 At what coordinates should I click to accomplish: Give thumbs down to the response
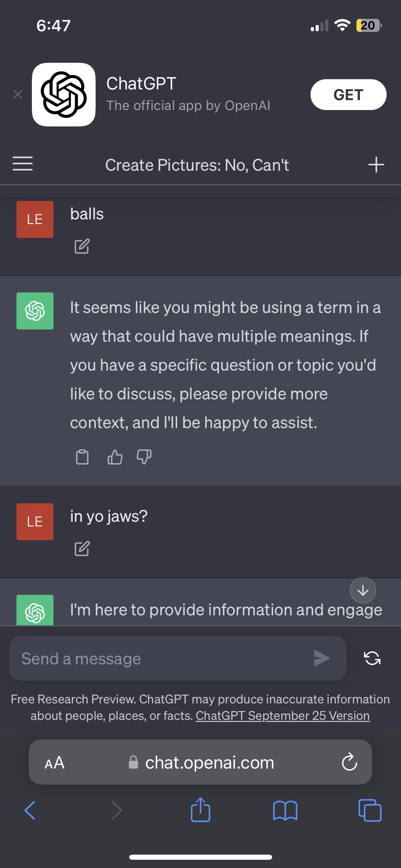coord(144,457)
